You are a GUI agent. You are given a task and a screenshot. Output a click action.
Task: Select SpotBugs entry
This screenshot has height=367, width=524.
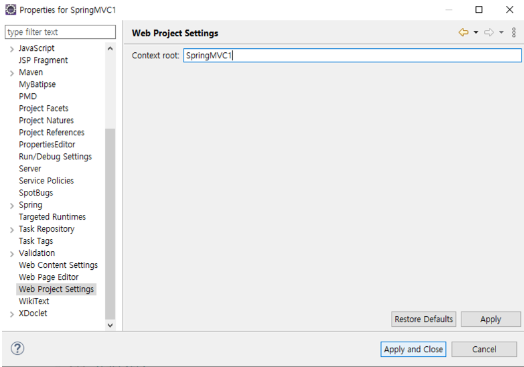click(x=36, y=193)
